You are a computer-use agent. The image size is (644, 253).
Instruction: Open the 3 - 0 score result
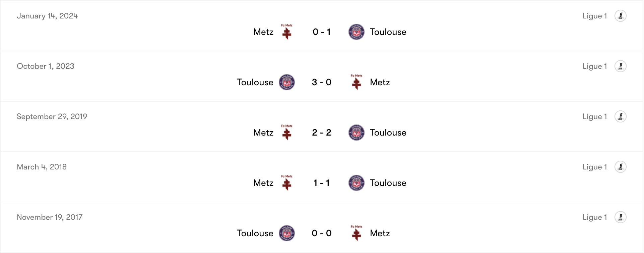322,82
